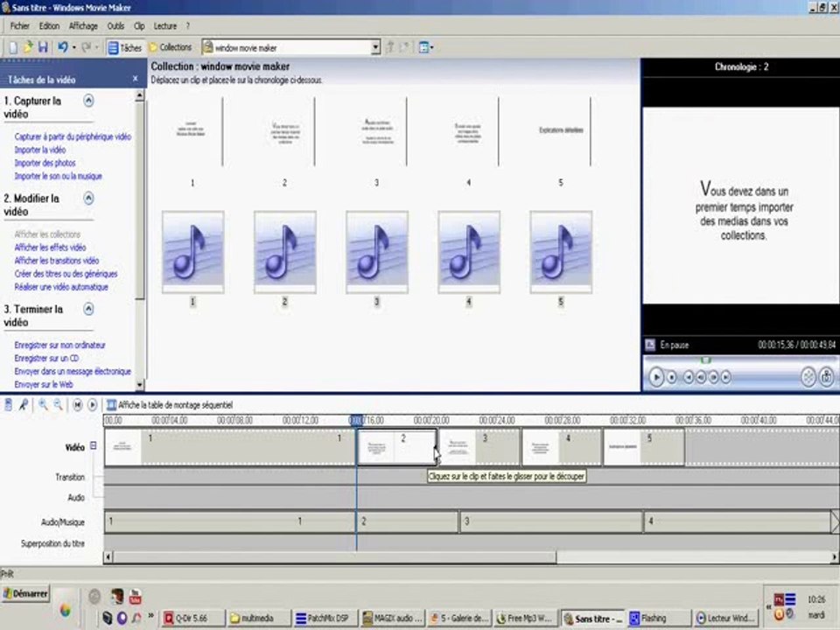Open the undo history dropdown arrow

(73, 47)
